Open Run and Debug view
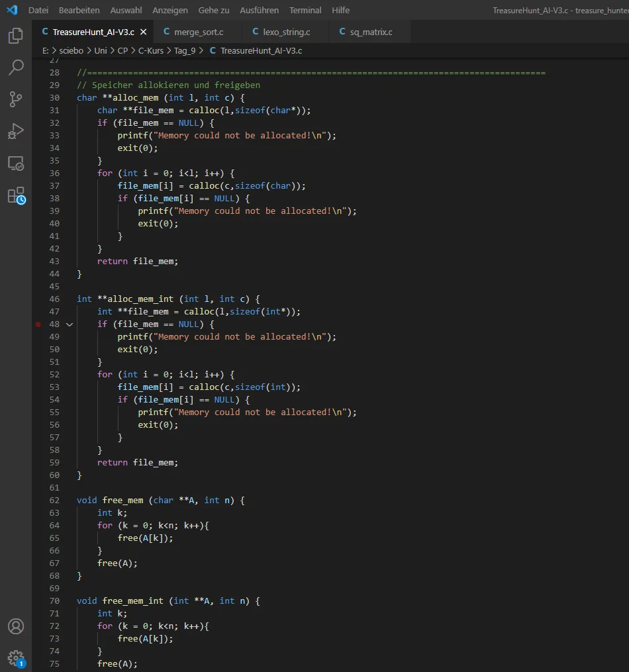This screenshot has height=672, width=629. point(16,131)
